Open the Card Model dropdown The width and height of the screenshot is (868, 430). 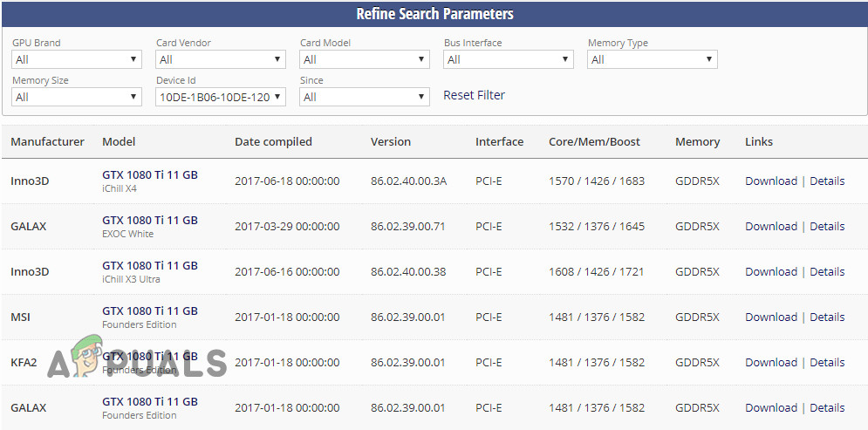point(365,60)
